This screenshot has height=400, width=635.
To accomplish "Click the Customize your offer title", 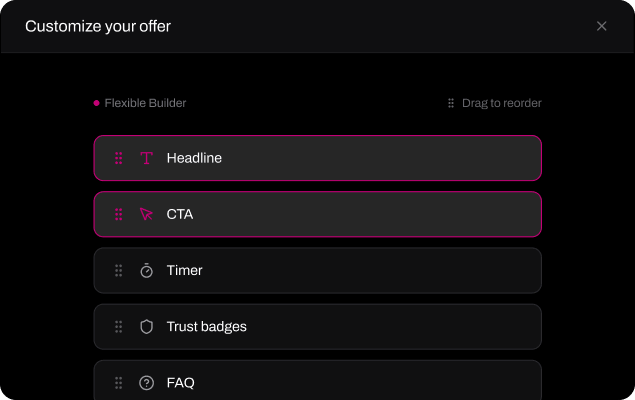I will click(x=98, y=26).
